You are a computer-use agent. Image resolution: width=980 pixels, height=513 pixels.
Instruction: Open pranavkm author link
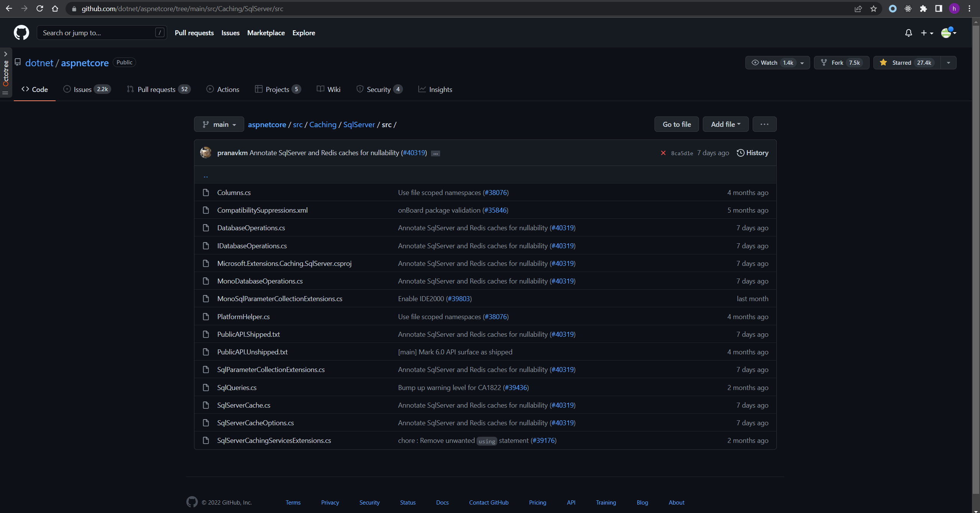[x=232, y=153]
